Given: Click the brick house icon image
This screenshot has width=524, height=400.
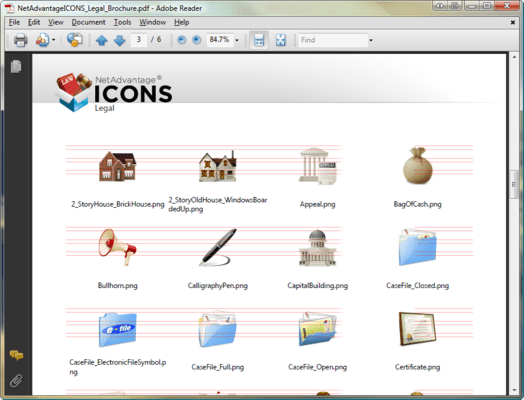Looking at the screenshot, I should (118, 166).
